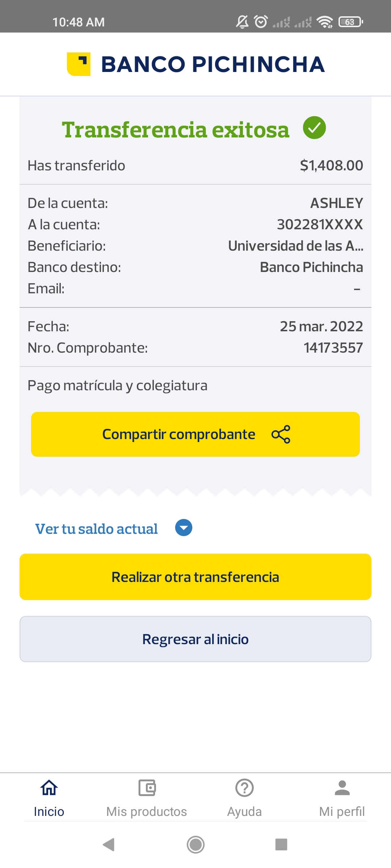Tap Regresar al inicio button
391x868 pixels.
click(195, 639)
